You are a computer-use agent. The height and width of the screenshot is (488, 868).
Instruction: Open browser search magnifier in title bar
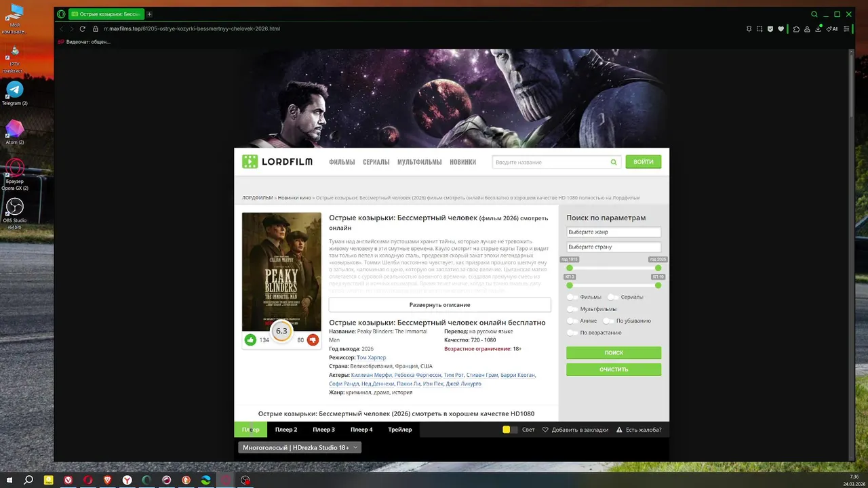814,14
